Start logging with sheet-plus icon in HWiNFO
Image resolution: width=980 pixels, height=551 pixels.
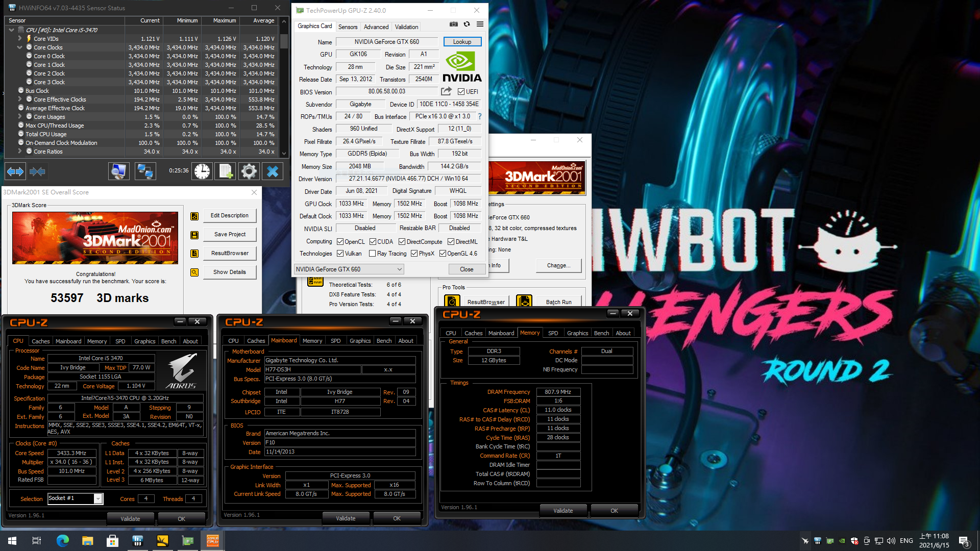(226, 171)
